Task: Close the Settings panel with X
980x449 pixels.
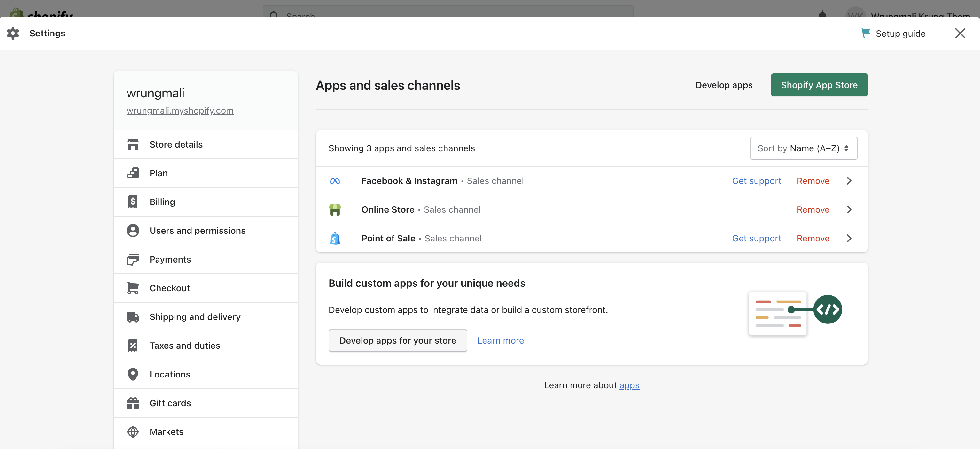Action: (x=960, y=33)
